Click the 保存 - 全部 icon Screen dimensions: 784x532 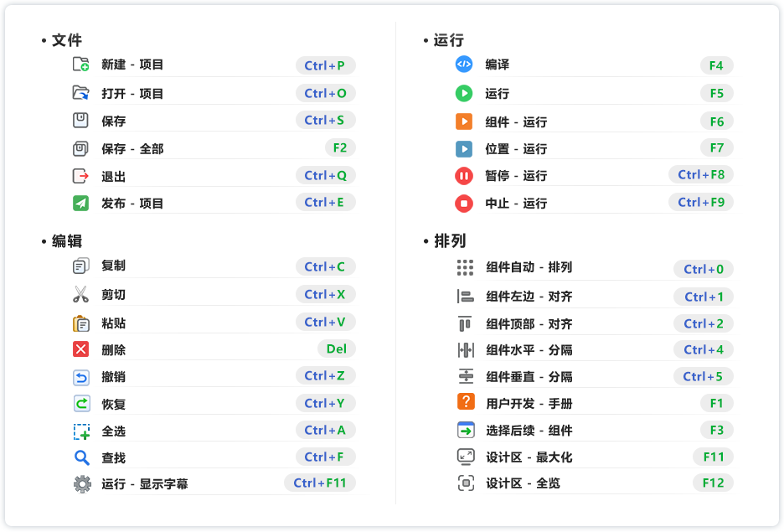tap(80, 148)
